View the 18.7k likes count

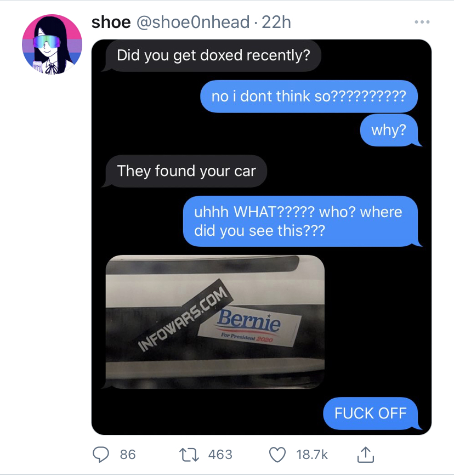[x=312, y=455]
